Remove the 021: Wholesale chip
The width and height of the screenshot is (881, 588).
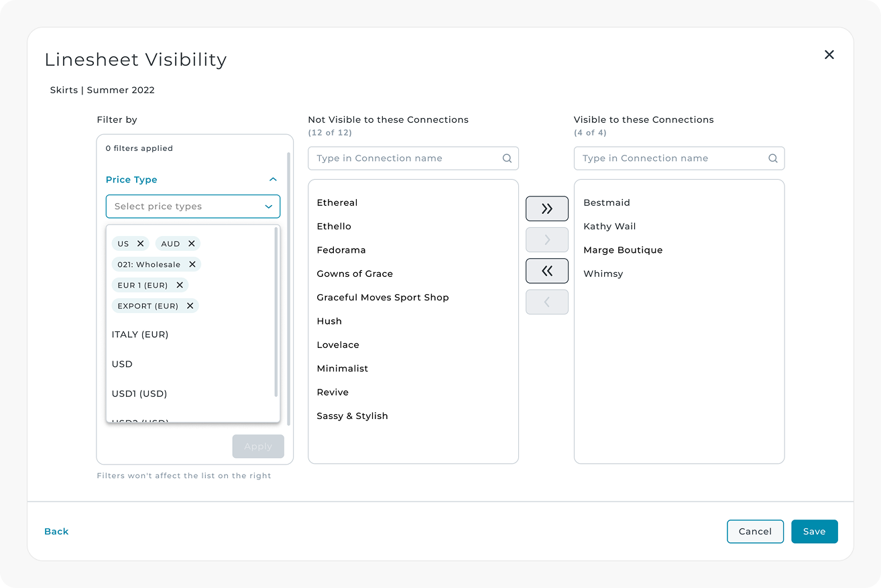pyautogui.click(x=192, y=265)
